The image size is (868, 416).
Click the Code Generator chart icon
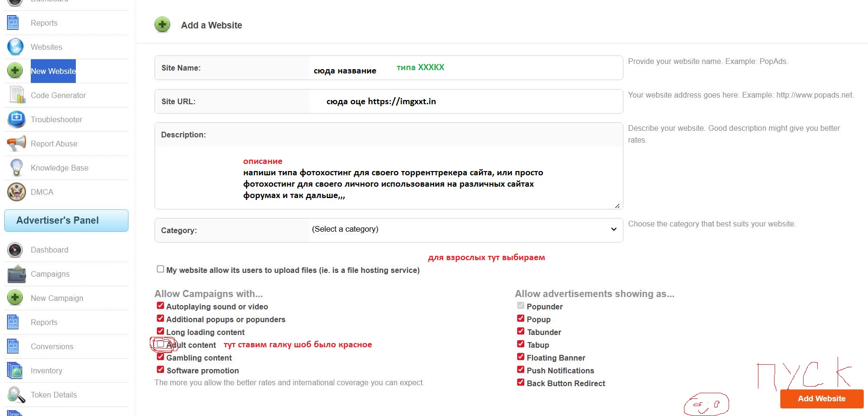tap(17, 95)
